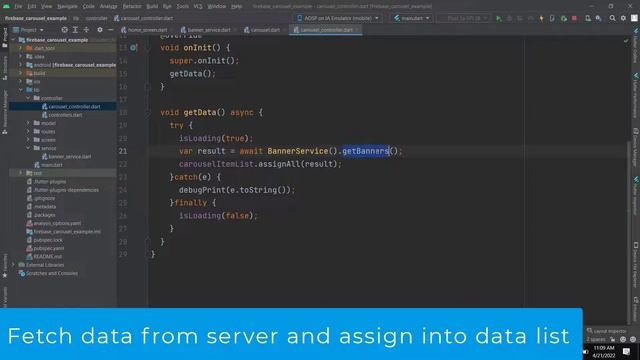Open the Project view mode dropdown
Image resolution: width=640 pixels, height=360 pixels.
click(x=28, y=30)
